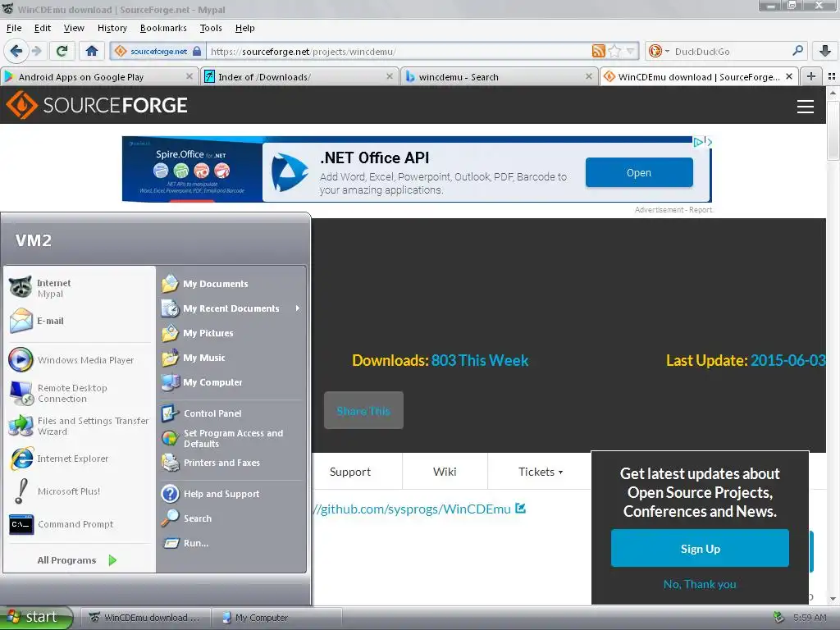Viewport: 840px width, 630px height.
Task: Dismiss the popup with No, Thank you
Action: point(700,584)
